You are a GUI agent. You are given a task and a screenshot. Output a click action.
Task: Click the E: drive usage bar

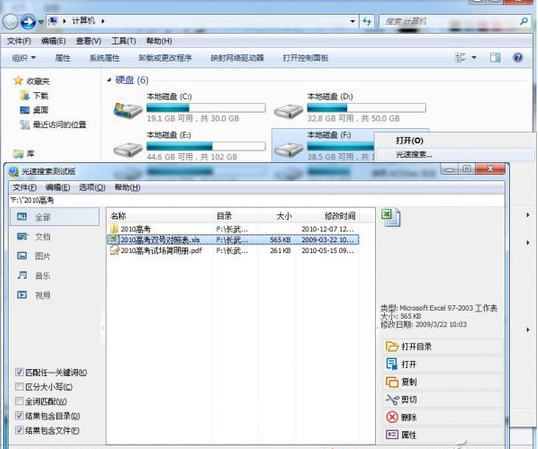[x=206, y=146]
